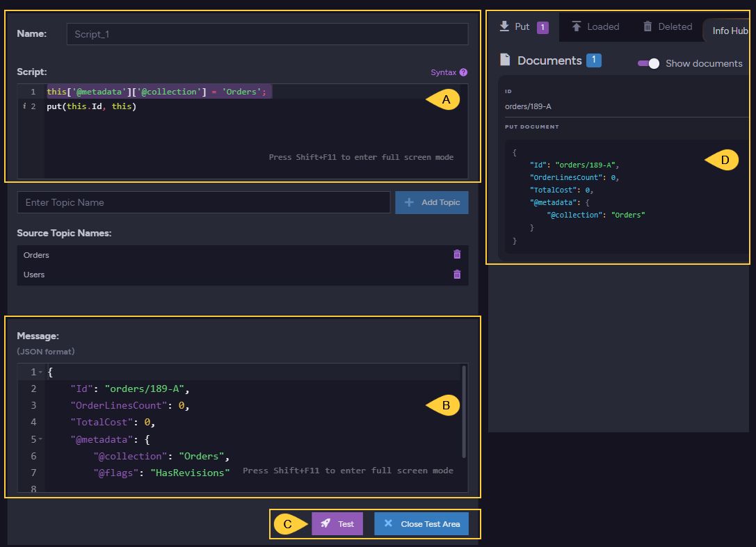
Task: Click the "@flags": "HasRevisions" message line
Action: click(x=161, y=473)
